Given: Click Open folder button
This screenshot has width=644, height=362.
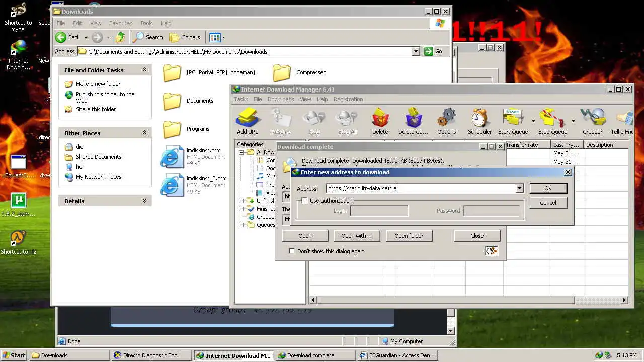Looking at the screenshot, I should pyautogui.click(x=409, y=236).
